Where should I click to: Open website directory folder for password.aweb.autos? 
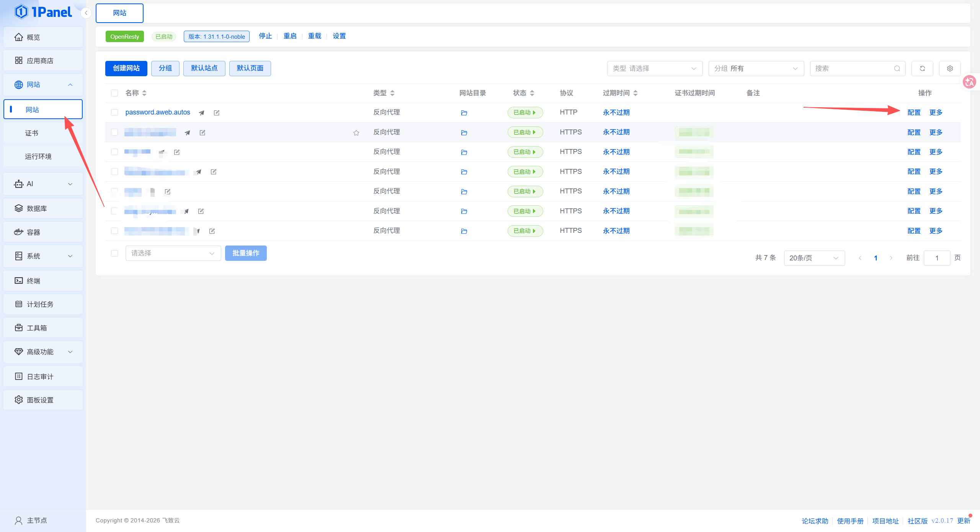tap(464, 113)
